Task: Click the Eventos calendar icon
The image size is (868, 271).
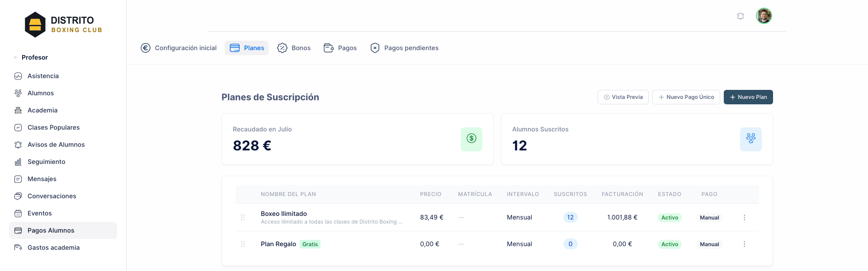Action: coord(18,213)
